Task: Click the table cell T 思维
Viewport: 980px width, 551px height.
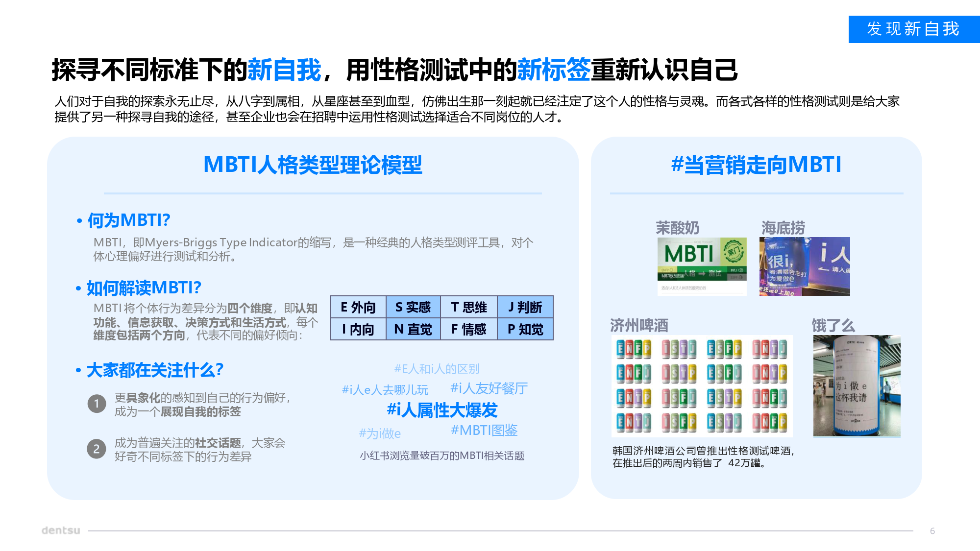Action: (469, 307)
